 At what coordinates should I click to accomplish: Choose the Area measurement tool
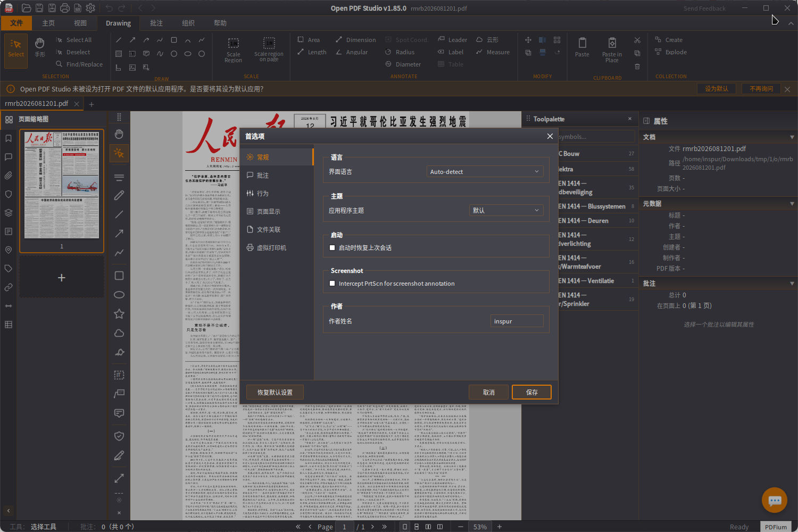point(309,40)
